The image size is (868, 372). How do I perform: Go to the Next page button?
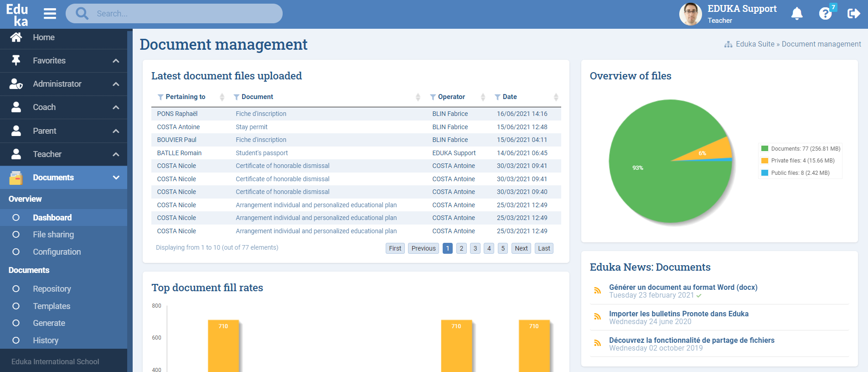coord(521,248)
